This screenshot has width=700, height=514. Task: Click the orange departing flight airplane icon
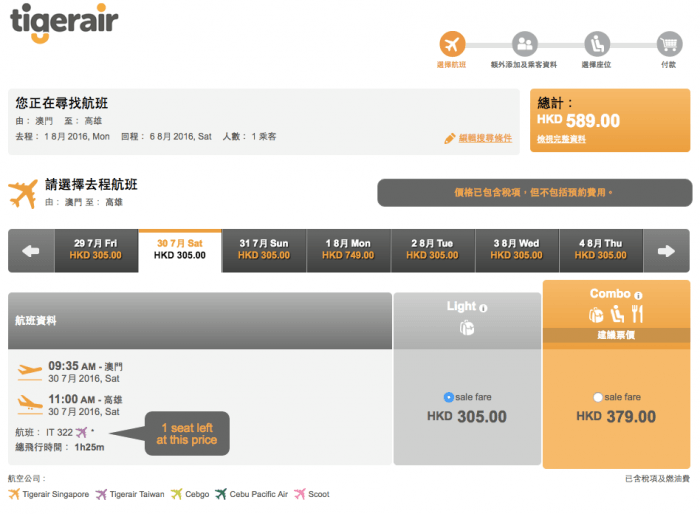tap(23, 193)
